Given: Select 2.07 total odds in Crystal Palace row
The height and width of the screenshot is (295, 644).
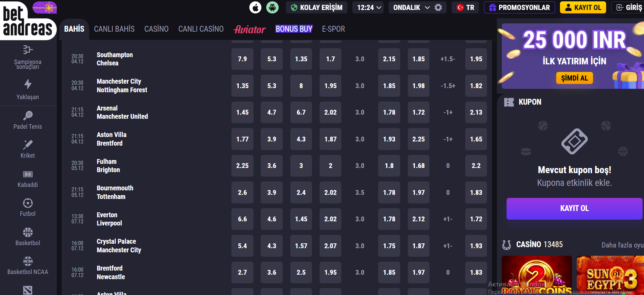Looking at the screenshot, I should (330, 246).
